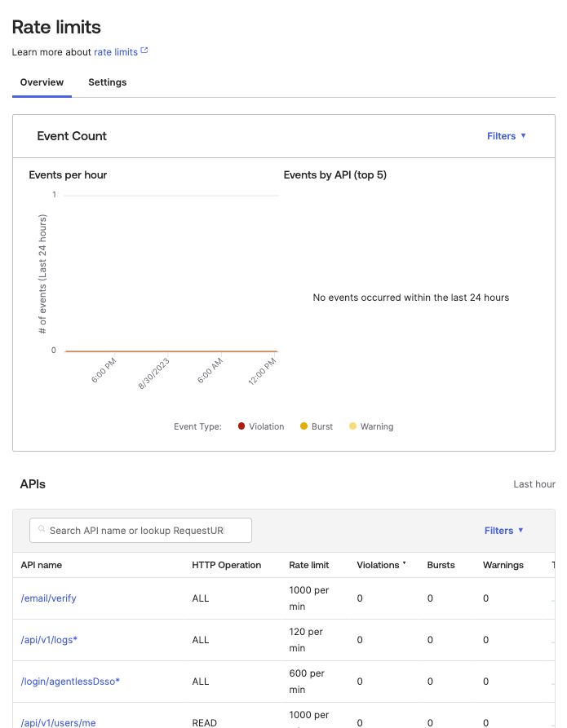The width and height of the screenshot is (567, 728).
Task: Click the API name search input field
Action: tap(143, 530)
